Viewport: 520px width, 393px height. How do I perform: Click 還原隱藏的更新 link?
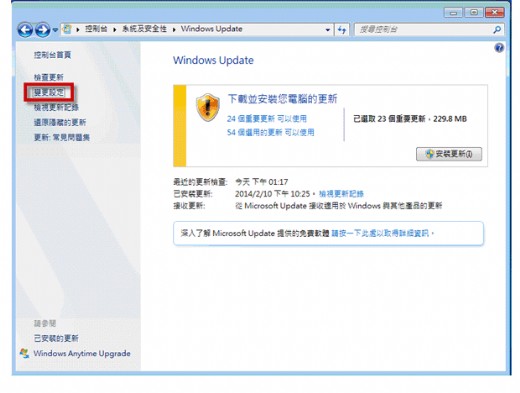coord(60,122)
